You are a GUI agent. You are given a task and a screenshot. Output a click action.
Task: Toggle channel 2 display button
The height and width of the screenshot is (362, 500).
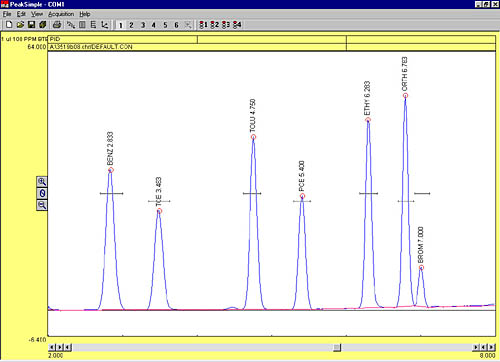(131, 25)
